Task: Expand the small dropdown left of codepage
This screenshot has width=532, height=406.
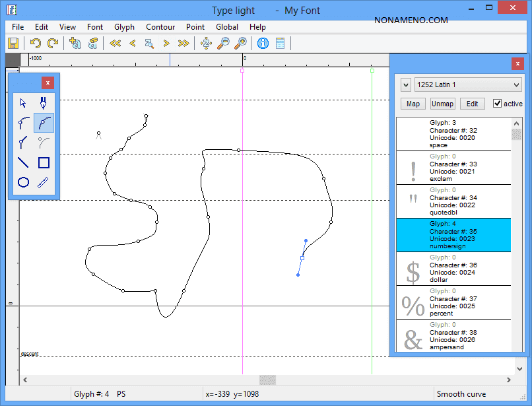Action: 405,85
